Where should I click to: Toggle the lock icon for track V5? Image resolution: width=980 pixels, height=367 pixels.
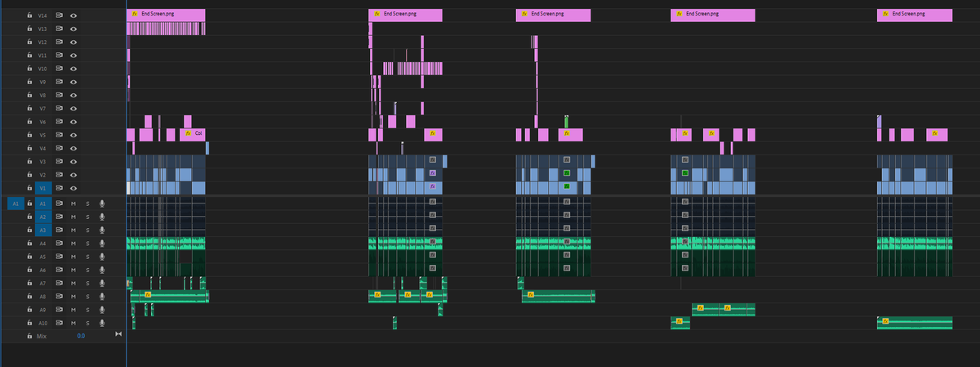pos(29,135)
